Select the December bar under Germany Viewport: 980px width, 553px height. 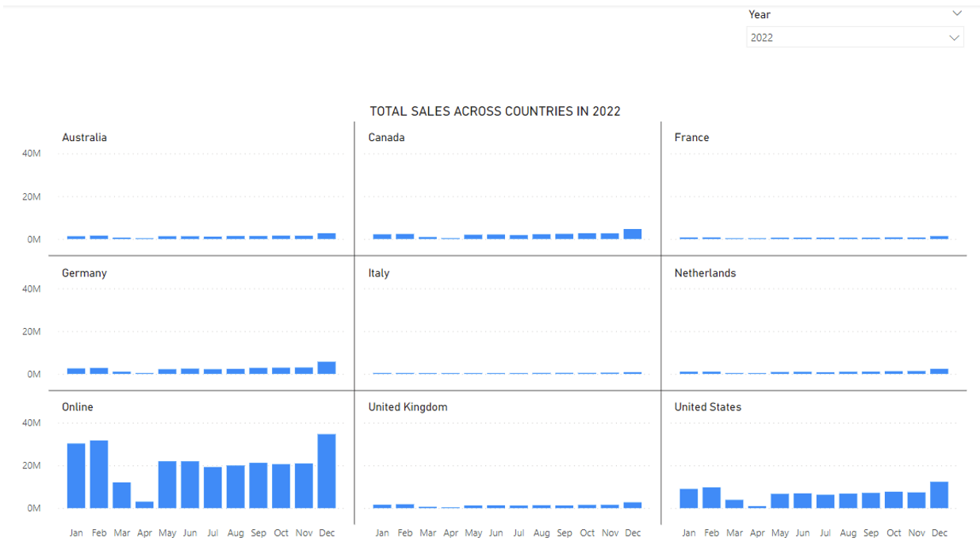(x=327, y=366)
